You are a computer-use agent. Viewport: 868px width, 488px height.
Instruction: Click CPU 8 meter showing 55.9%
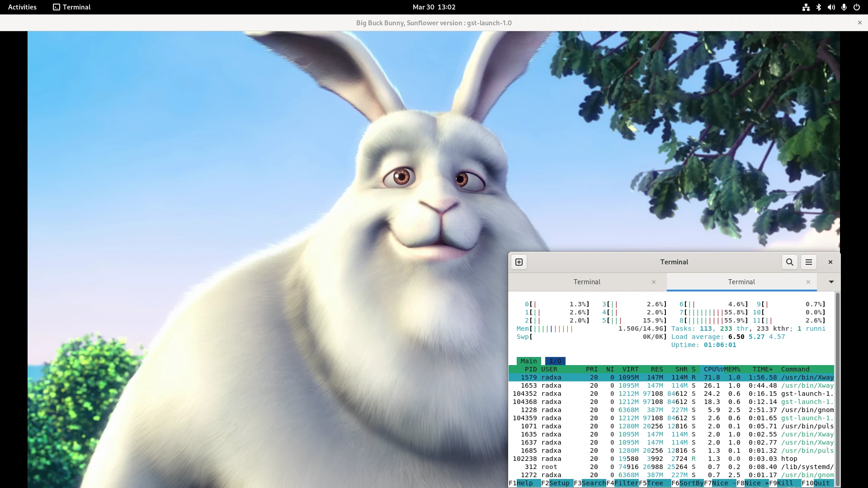[x=713, y=320]
